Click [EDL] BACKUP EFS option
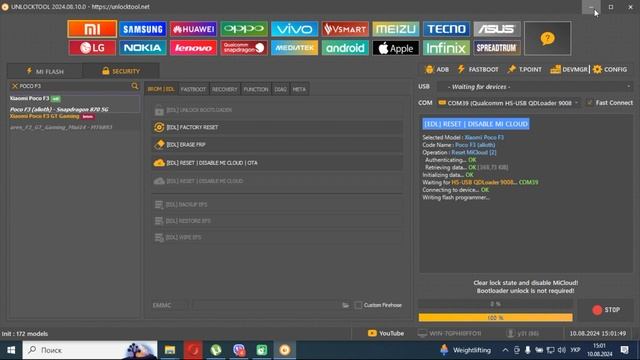 [x=278, y=204]
